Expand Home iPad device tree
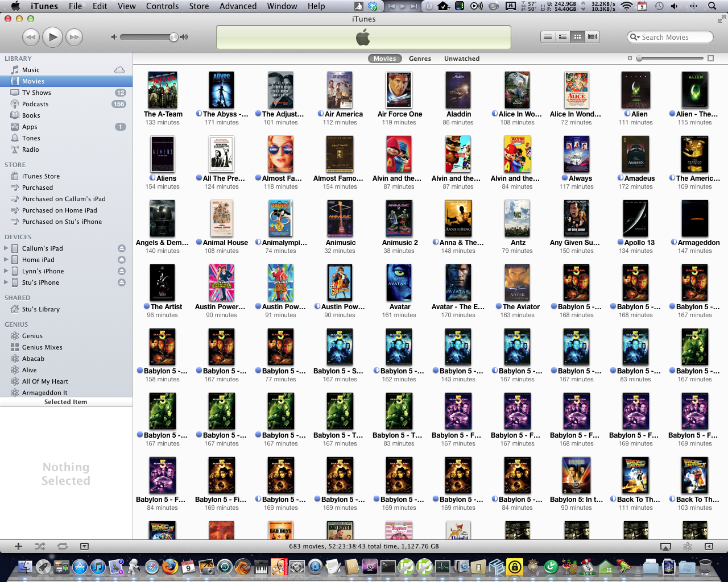 click(x=6, y=260)
